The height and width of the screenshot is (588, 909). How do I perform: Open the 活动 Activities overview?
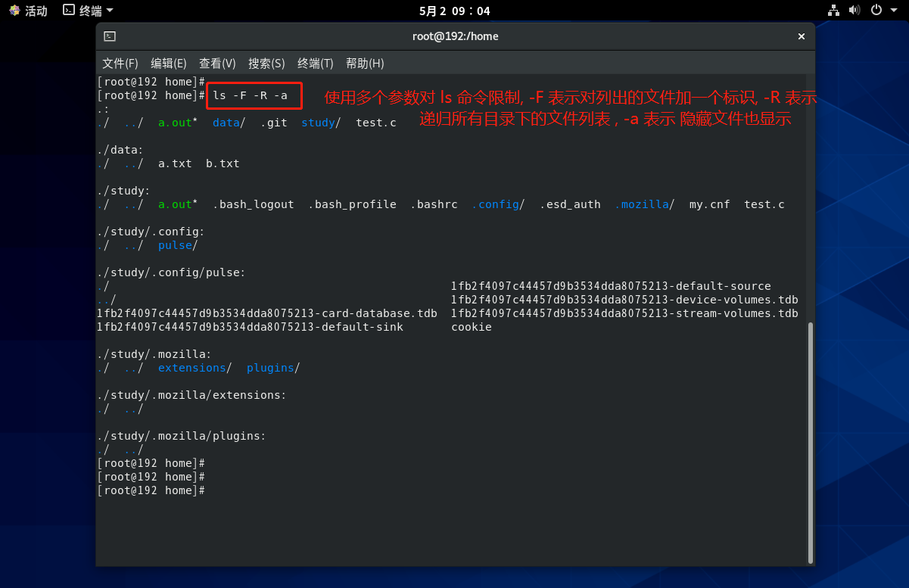tap(36, 11)
